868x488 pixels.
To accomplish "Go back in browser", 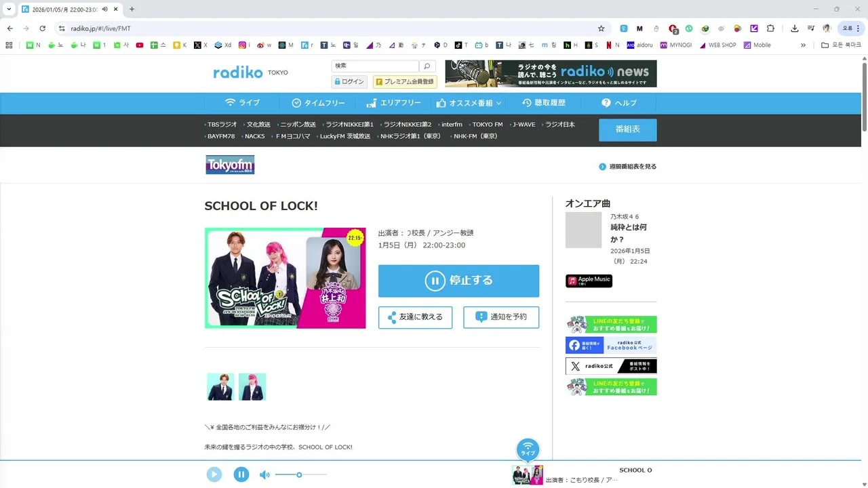I will pos(9,28).
